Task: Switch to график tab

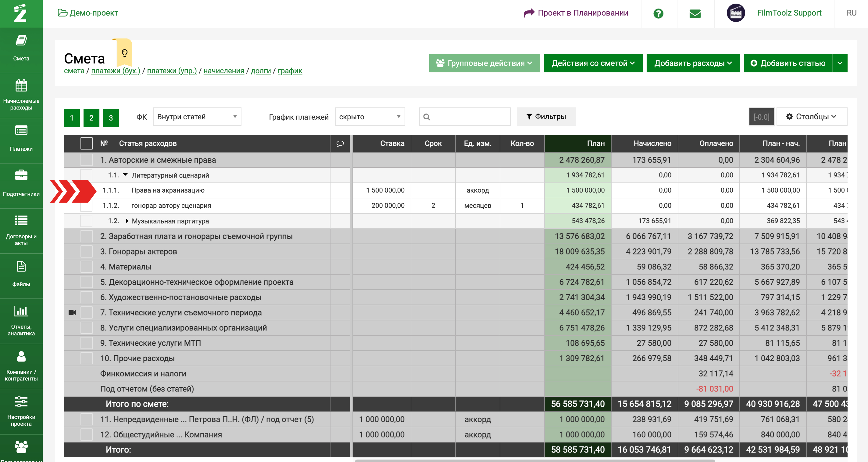Action: pyautogui.click(x=290, y=71)
